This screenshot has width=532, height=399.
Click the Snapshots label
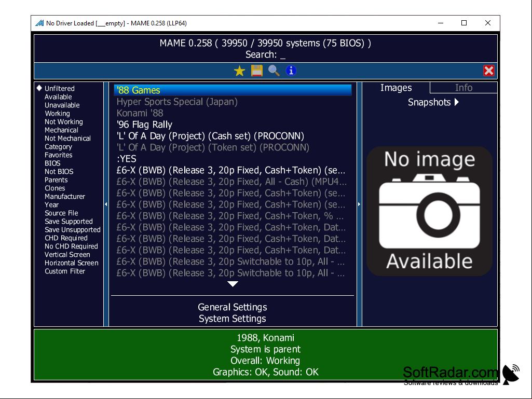click(429, 102)
